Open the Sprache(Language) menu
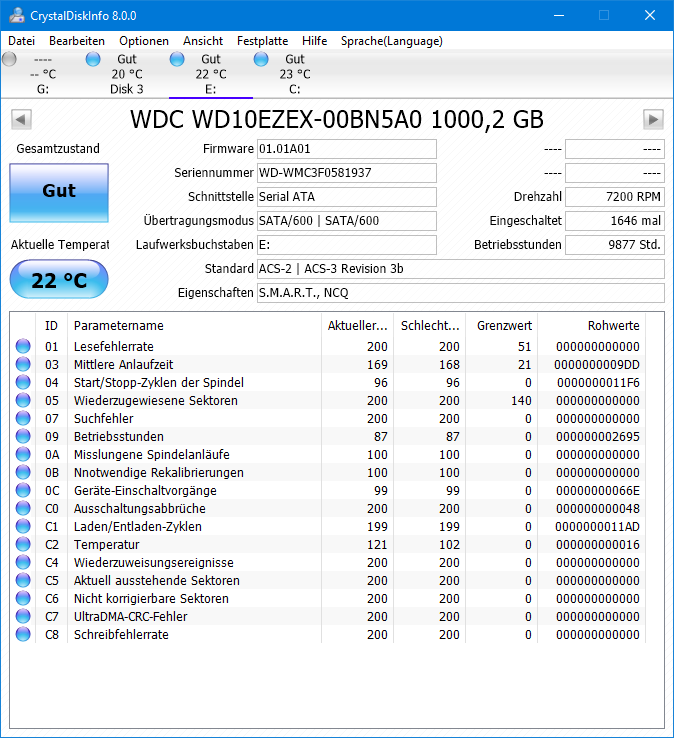Image resolution: width=674 pixels, height=738 pixels. pos(392,41)
